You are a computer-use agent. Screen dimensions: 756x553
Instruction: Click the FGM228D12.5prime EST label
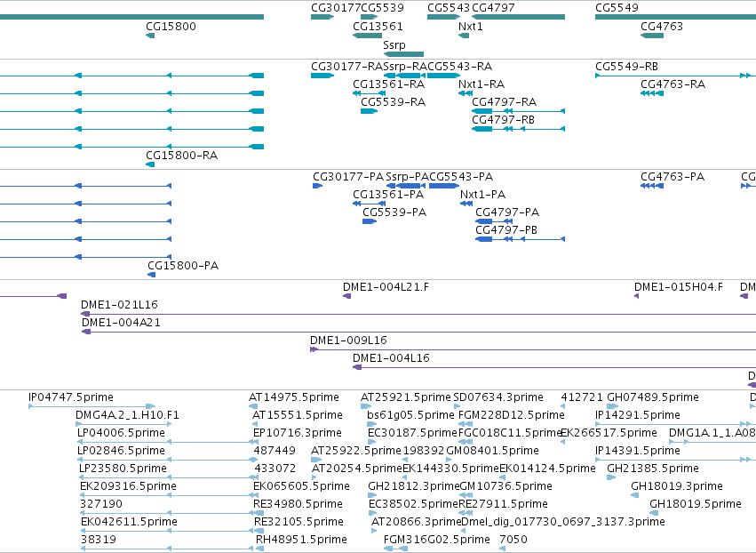pyautogui.click(x=512, y=415)
